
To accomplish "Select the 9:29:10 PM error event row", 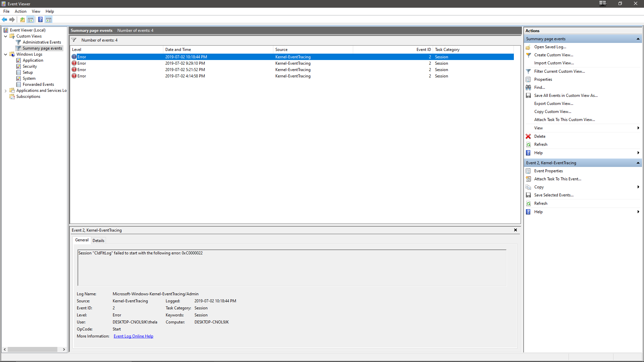I will click(x=185, y=63).
